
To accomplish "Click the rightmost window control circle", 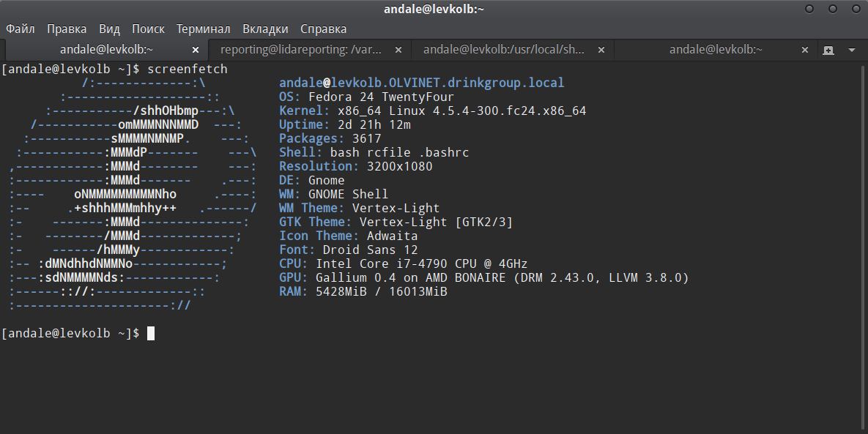I will 856,9.
